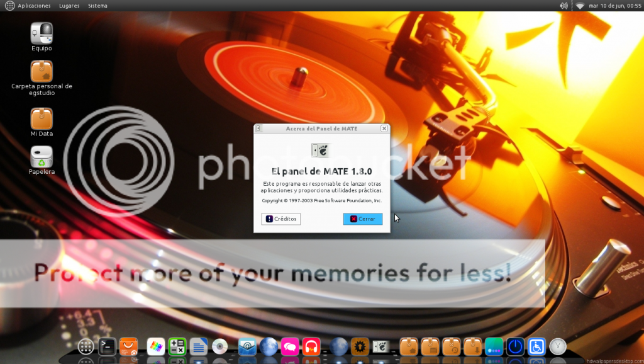Open the pink chat messenger icon
The image size is (644, 364).
pos(290,346)
